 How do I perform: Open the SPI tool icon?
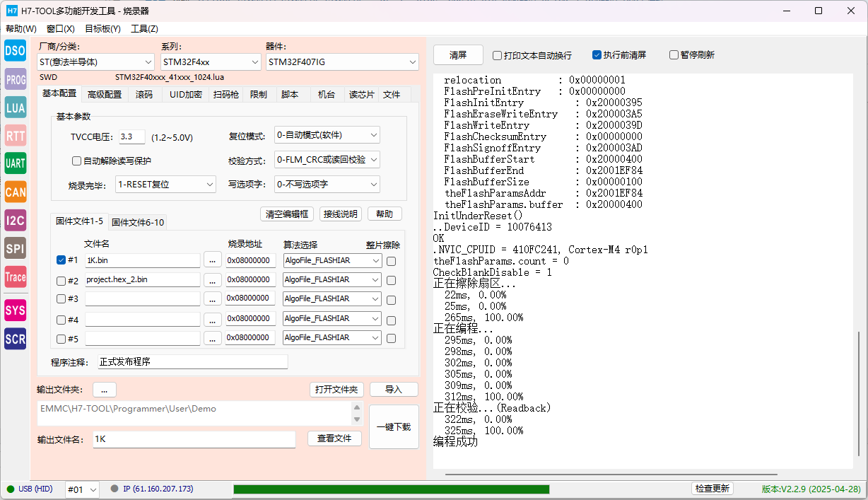point(16,248)
